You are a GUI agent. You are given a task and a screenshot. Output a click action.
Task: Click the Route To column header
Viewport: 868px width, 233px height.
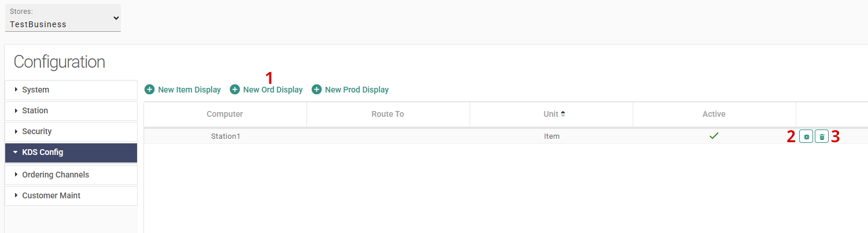(388, 114)
